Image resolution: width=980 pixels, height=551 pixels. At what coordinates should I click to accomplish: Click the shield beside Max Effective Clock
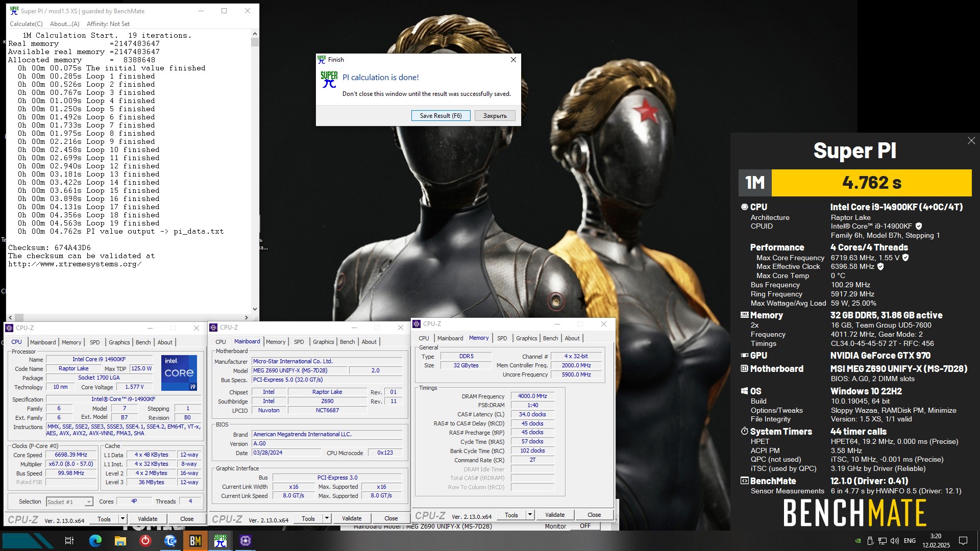coord(880,266)
